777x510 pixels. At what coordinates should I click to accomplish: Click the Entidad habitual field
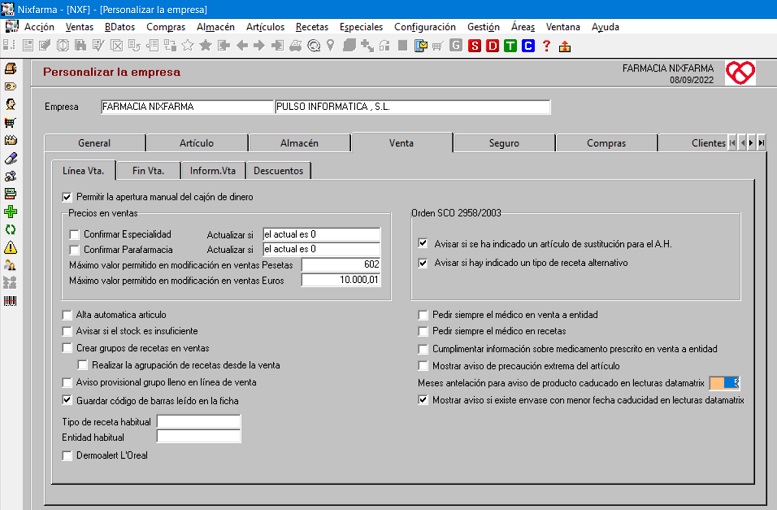[199, 437]
